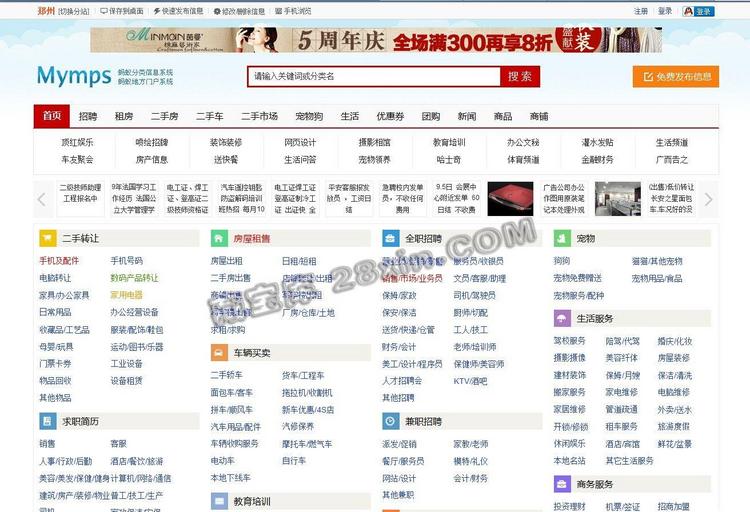Open the 房屋出租 link
750x512 pixels.
point(226,261)
